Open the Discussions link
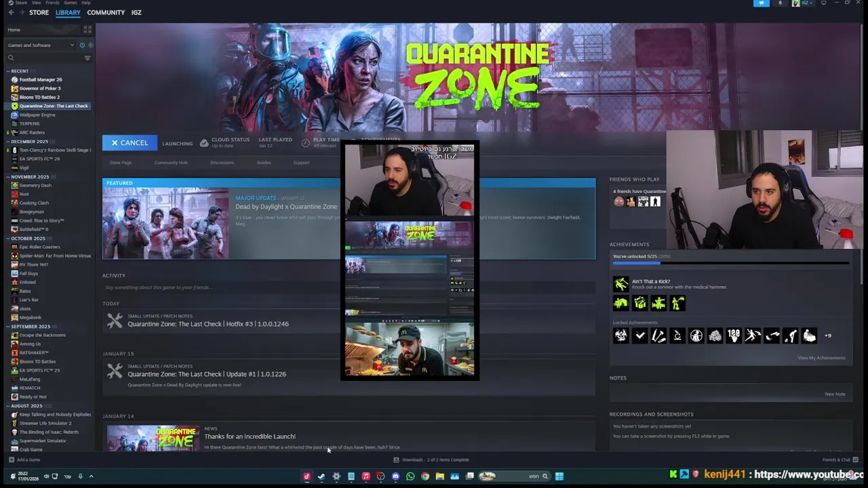The image size is (868, 488). 222,163
